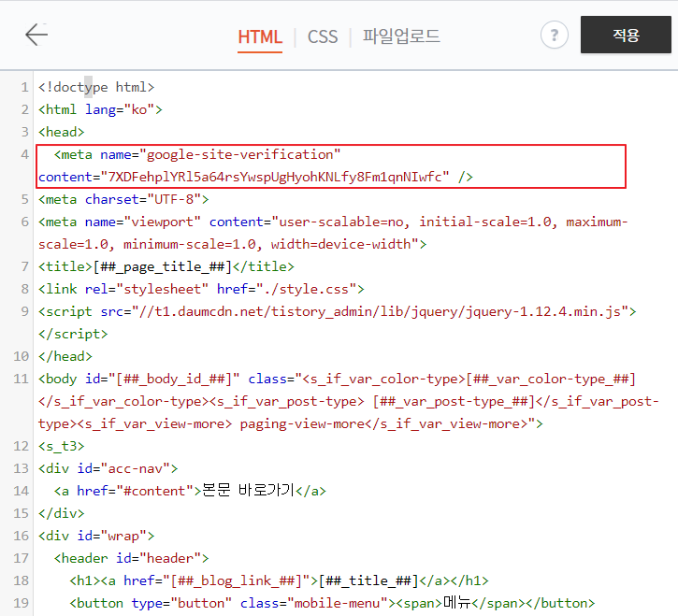Click the div id="wrap" line
This screenshot has width=678, height=616.
pos(96,536)
